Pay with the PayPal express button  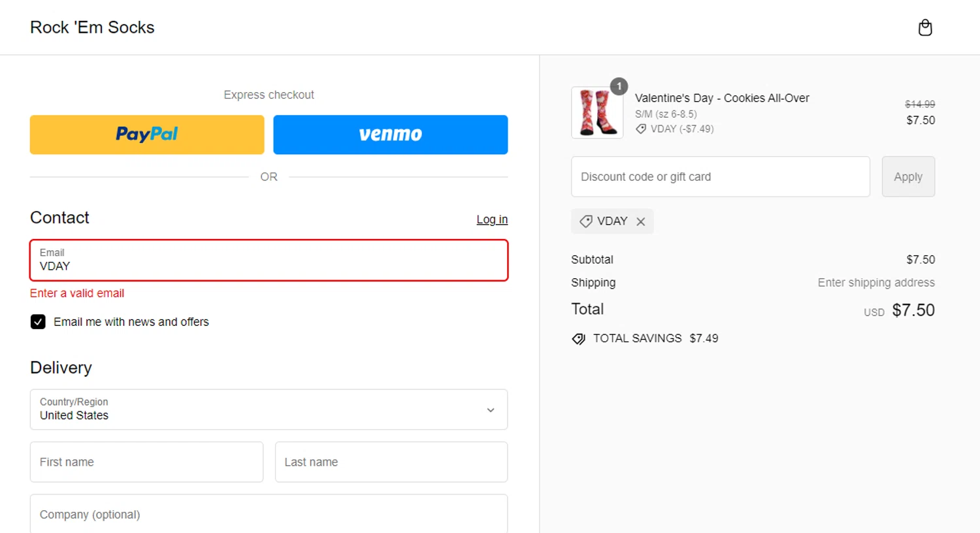(147, 135)
